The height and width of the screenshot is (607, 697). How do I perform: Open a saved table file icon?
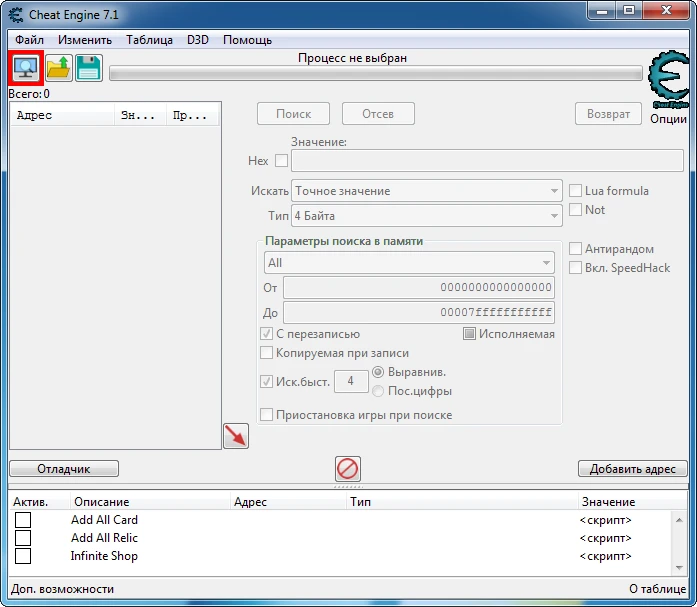[x=59, y=68]
